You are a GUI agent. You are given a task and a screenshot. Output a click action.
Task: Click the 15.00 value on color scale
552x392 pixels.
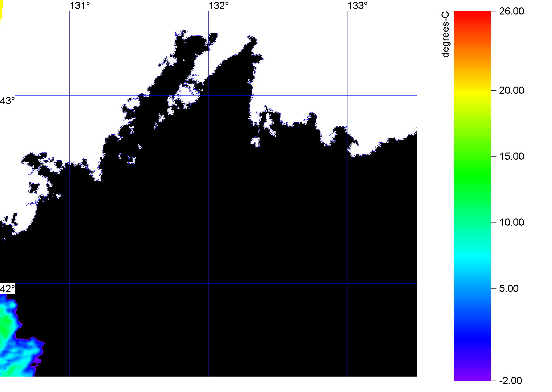[512, 156]
